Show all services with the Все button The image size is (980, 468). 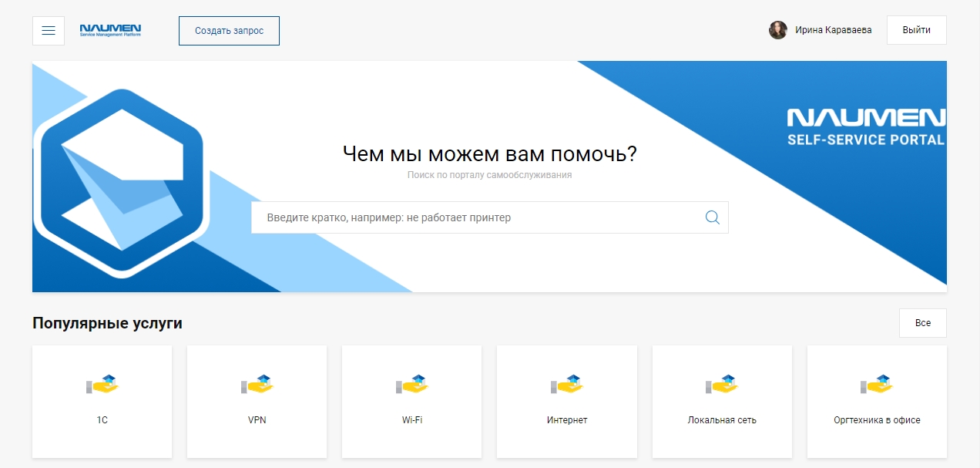click(x=922, y=323)
